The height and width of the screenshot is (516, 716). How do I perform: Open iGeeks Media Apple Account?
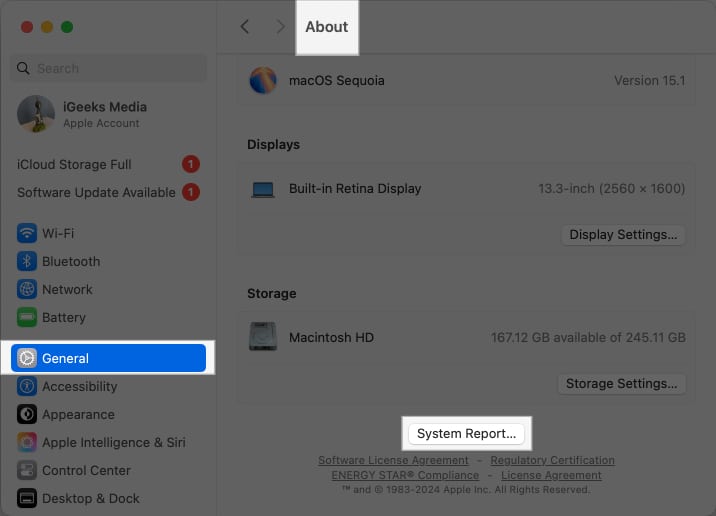108,114
